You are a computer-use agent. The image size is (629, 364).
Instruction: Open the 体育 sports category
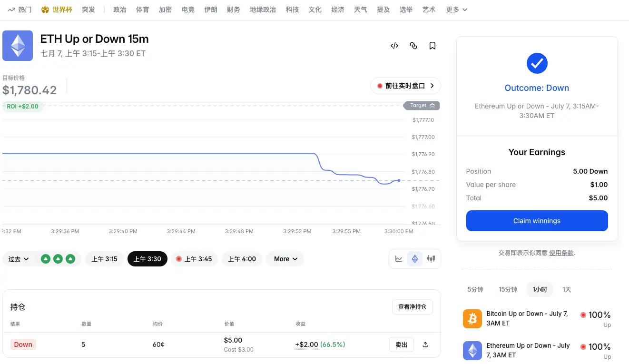click(143, 10)
